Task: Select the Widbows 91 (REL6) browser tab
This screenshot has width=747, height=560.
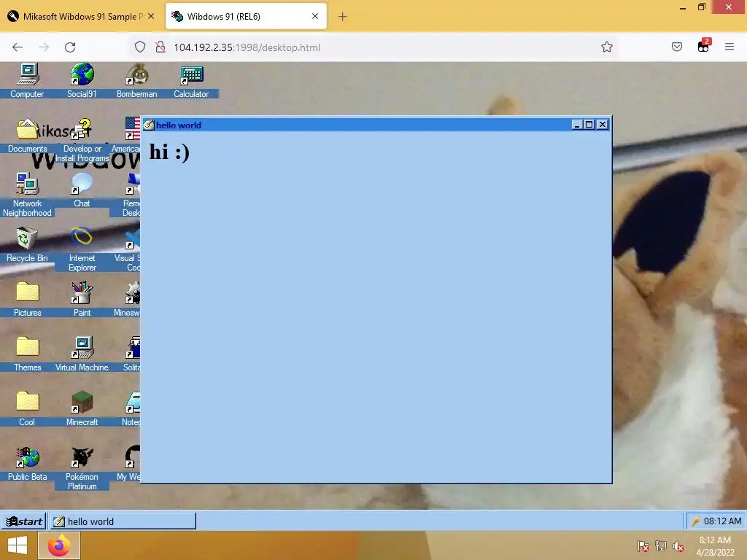Action: tap(247, 16)
